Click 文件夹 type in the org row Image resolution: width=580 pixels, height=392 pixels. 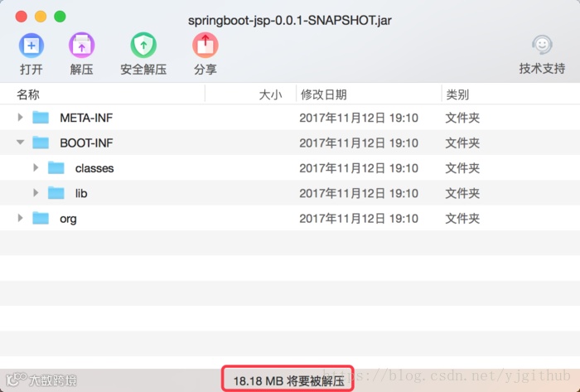click(x=462, y=219)
